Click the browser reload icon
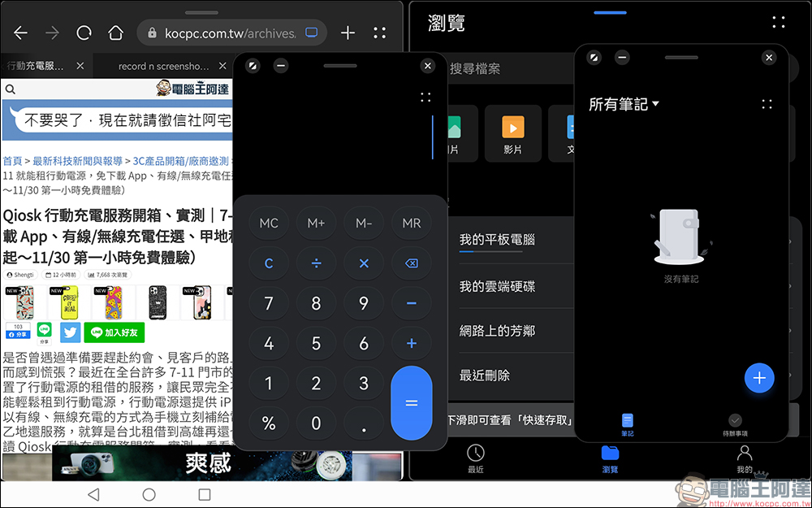 tap(84, 33)
